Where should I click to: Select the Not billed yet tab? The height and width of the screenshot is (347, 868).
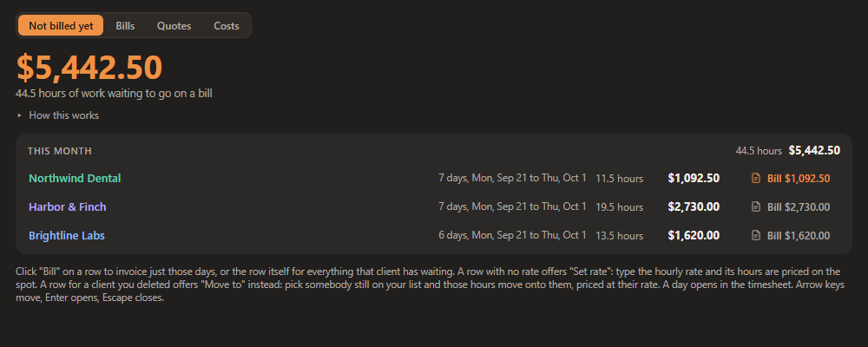click(x=61, y=26)
